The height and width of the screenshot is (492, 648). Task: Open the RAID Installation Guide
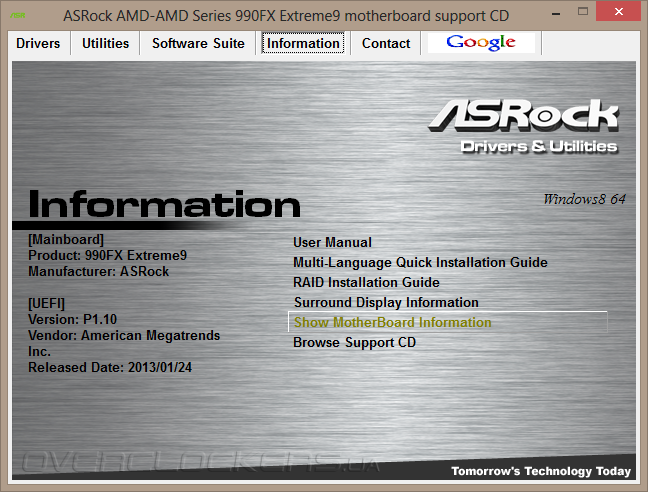(366, 282)
